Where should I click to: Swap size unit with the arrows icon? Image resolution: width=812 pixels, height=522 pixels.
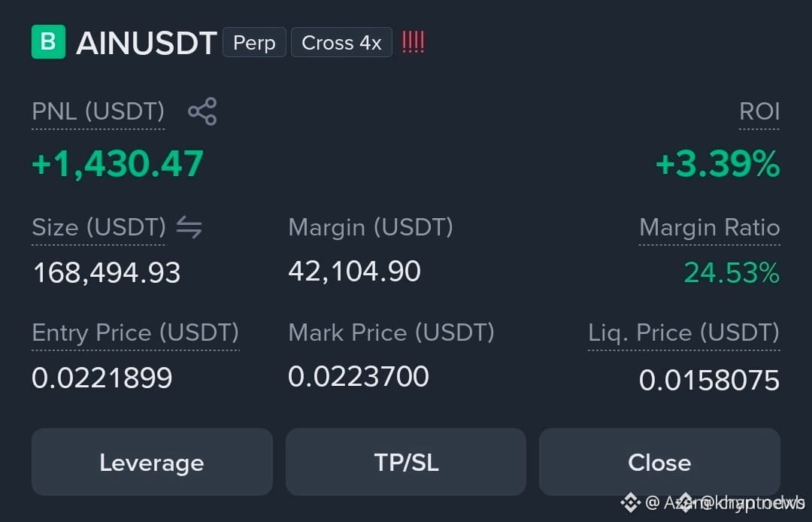click(189, 227)
